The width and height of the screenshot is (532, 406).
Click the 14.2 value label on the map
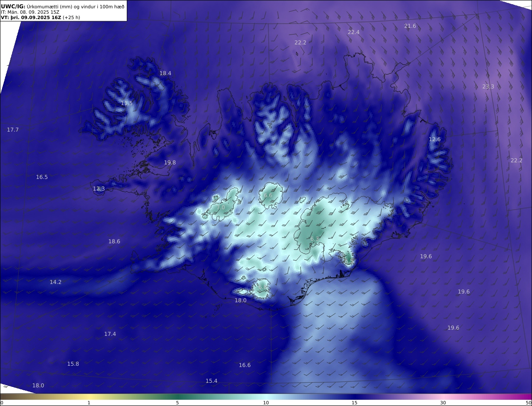(x=56, y=282)
